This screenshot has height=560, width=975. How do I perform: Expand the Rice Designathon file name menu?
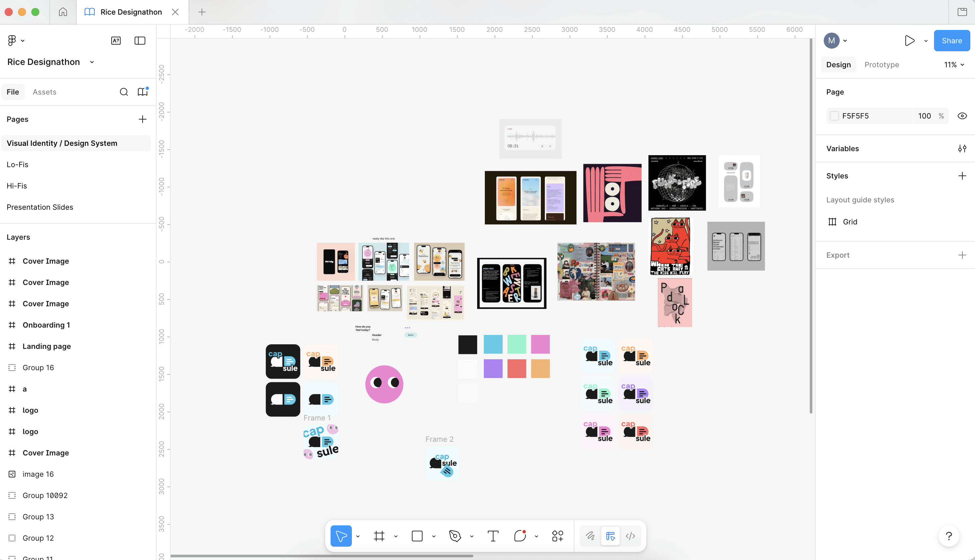click(92, 62)
